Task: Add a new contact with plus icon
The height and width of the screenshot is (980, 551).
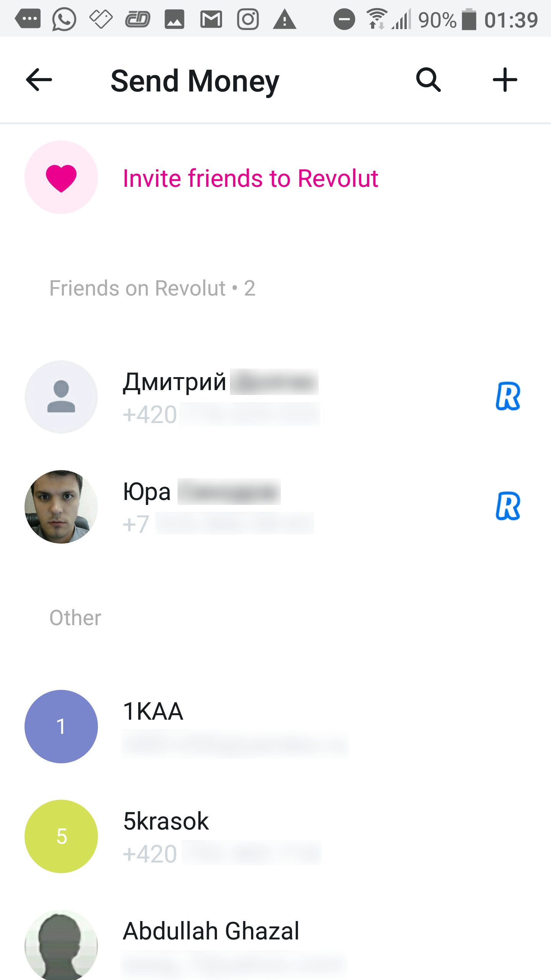Action: (x=505, y=80)
